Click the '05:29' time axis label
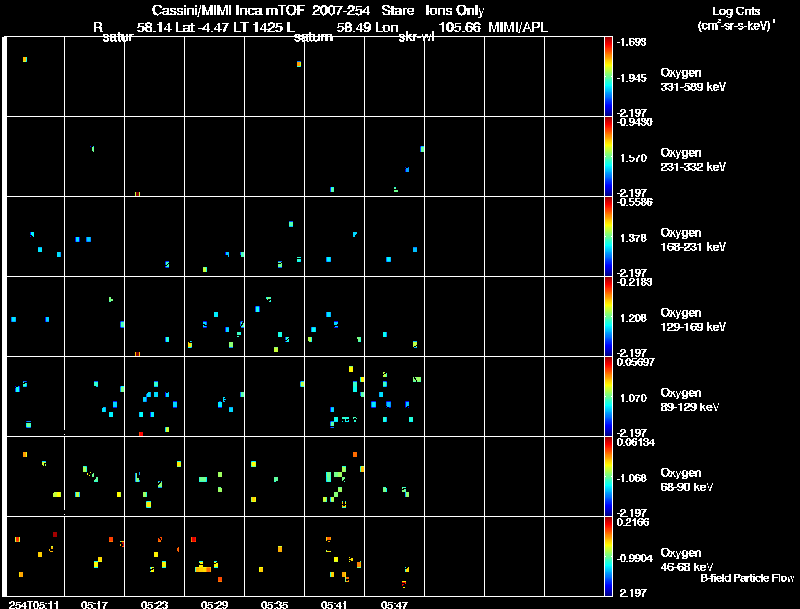This screenshot has height=609, width=800. (214, 604)
